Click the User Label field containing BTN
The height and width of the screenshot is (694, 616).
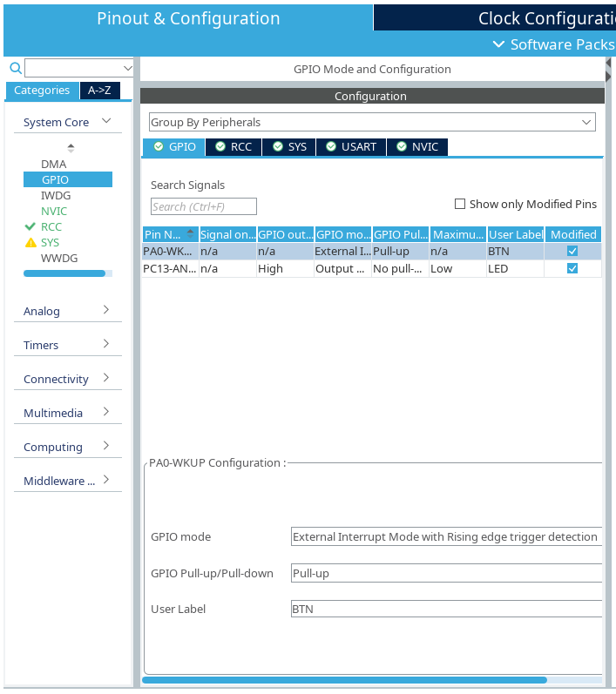[x=446, y=609]
